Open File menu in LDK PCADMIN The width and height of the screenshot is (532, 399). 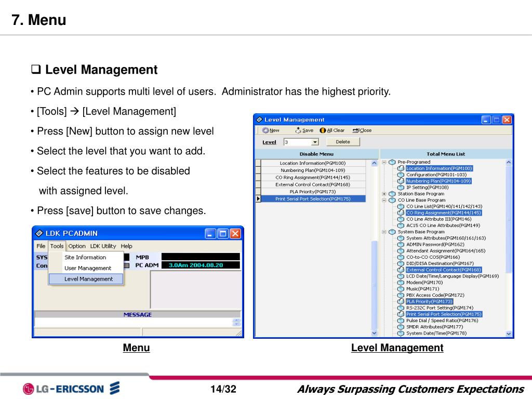(x=41, y=246)
